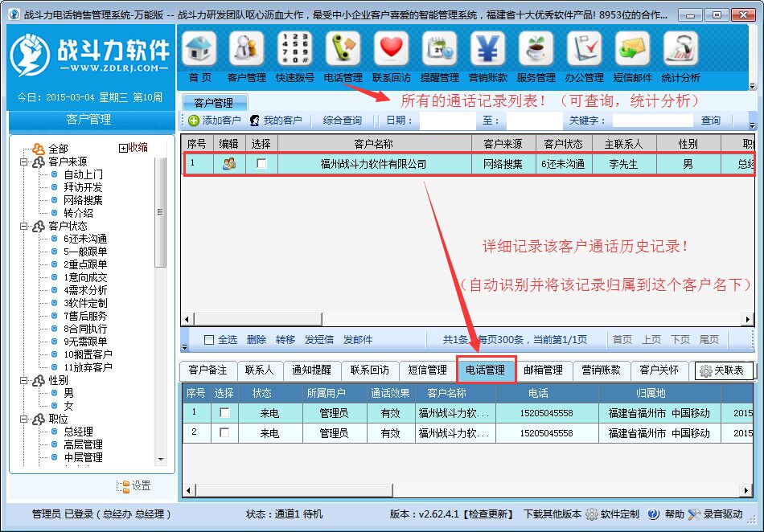The height and width of the screenshot is (532, 764).
Task: Click the end date input field
Action: (533, 121)
